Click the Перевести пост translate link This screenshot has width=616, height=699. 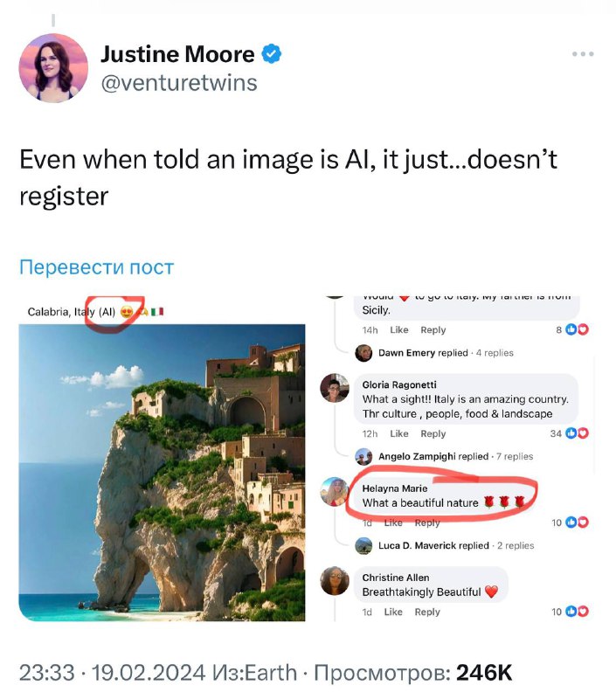[x=96, y=267]
